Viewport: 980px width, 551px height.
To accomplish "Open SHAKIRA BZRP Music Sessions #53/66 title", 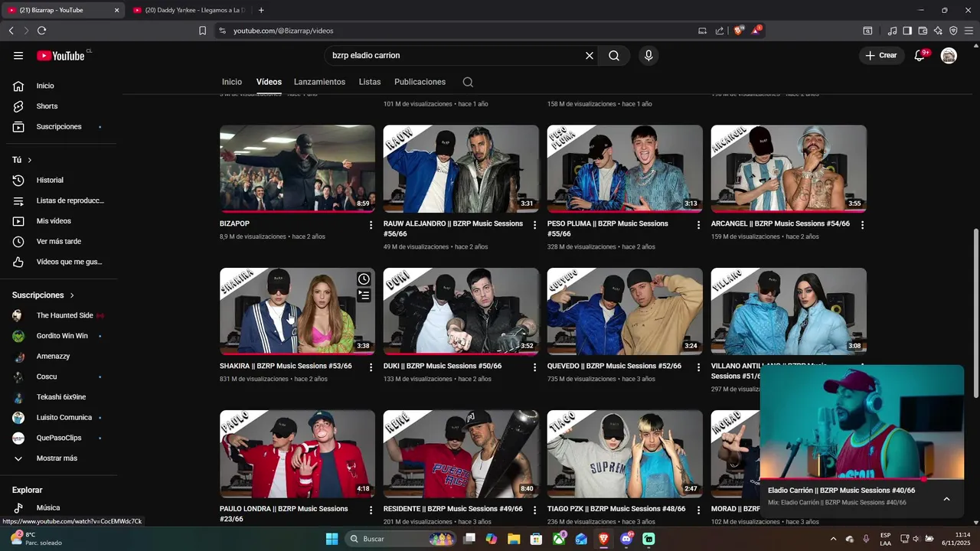I will click(x=286, y=366).
